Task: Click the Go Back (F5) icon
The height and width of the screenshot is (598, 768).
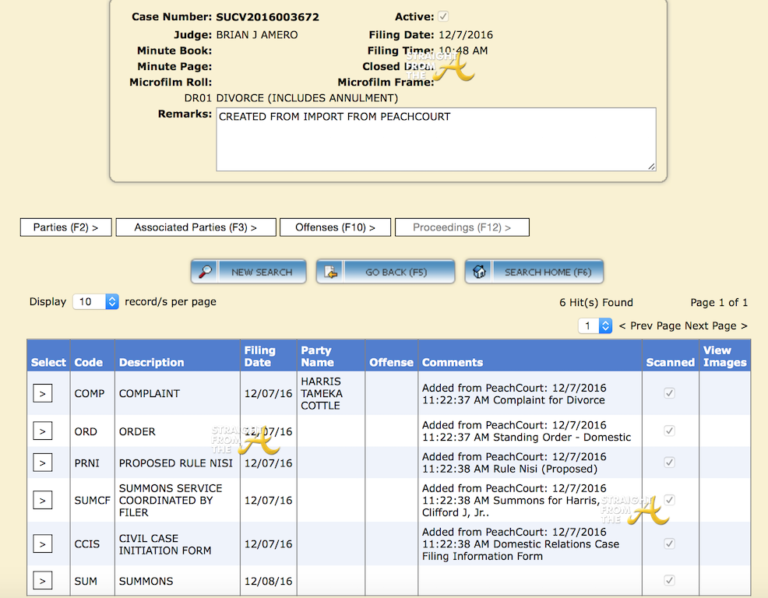Action: click(x=332, y=271)
